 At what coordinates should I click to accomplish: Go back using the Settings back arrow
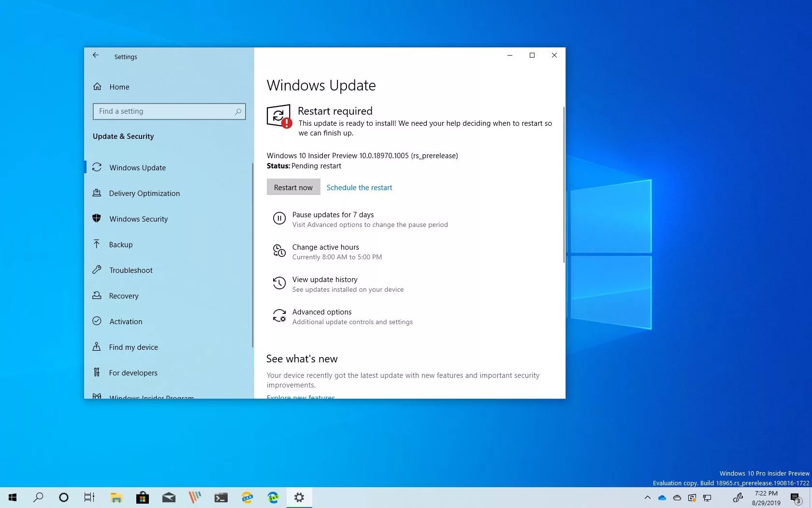96,56
